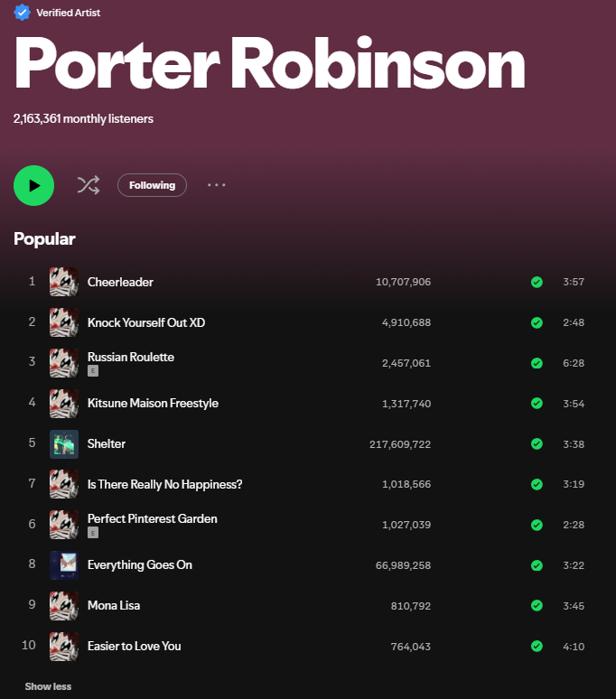Click the 4,910,688 play count

[406, 322]
